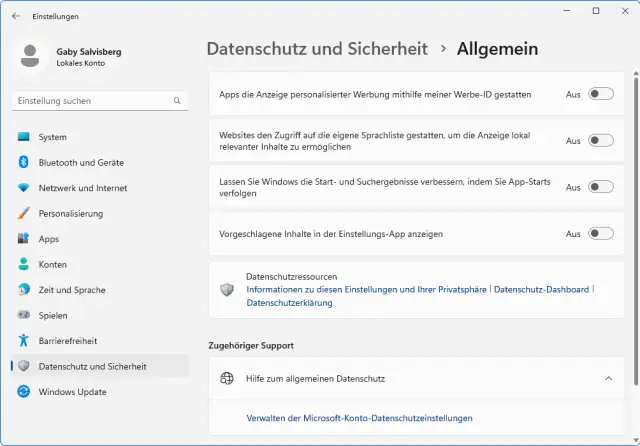Viewport: 640px width, 446px height.
Task: Open Apps via its sidebar icon
Action: [x=24, y=239]
